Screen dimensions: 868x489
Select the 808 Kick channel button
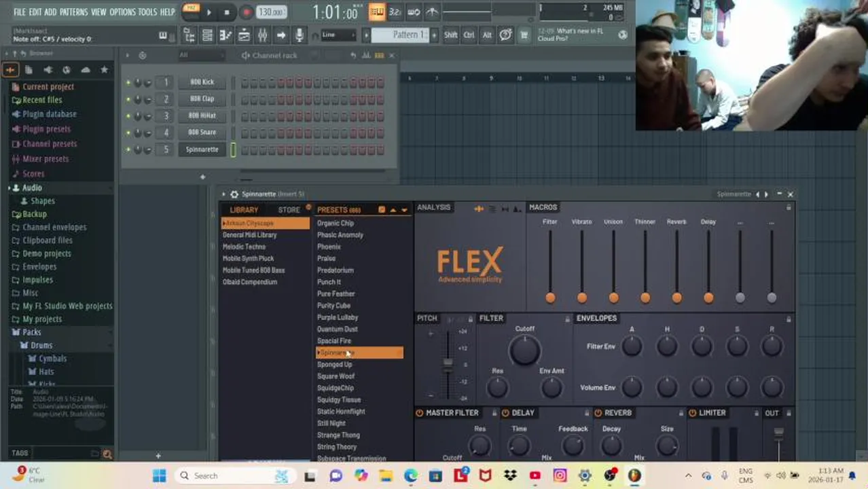(x=202, y=82)
